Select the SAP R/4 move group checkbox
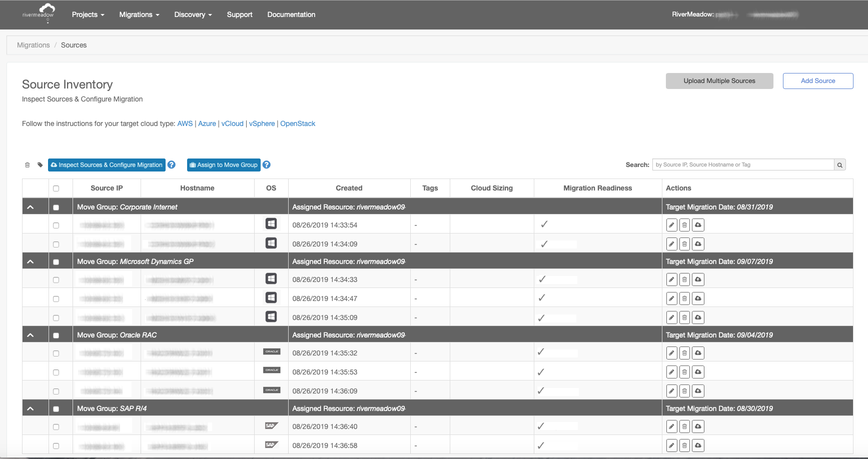The height and width of the screenshot is (459, 868). [56, 409]
